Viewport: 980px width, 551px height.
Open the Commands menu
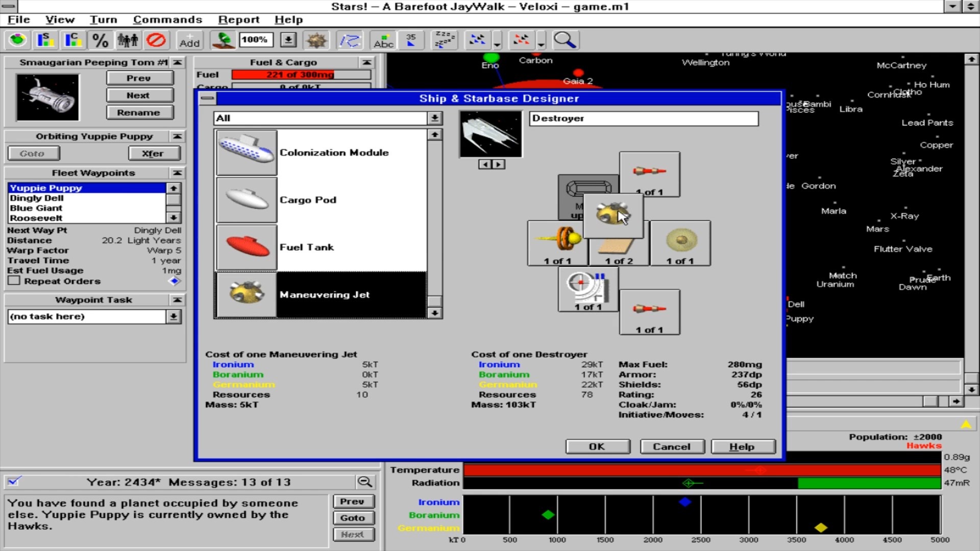[167, 19]
